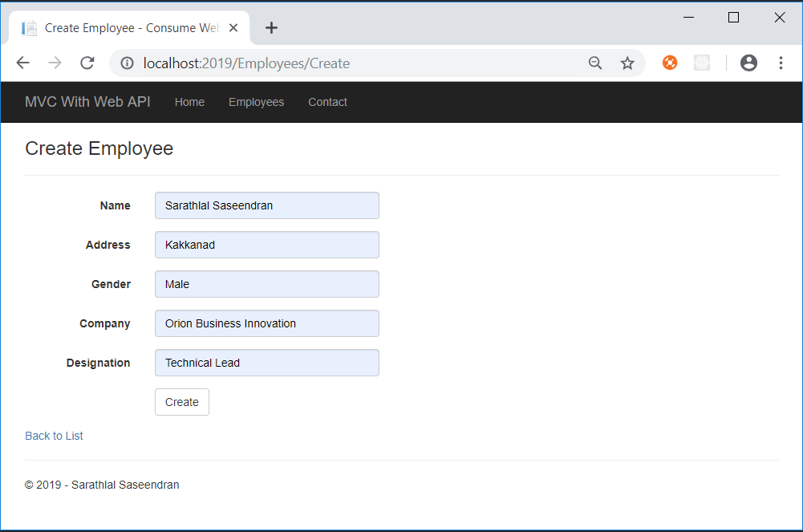The height and width of the screenshot is (532, 803).
Task: Bookmark this page with the star icon
Action: [627, 63]
